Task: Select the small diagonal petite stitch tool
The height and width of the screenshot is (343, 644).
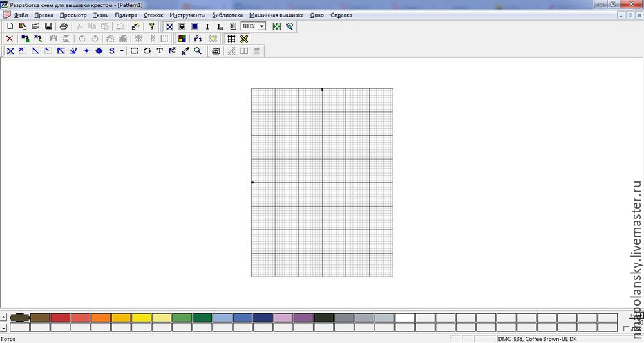Action: pyautogui.click(x=48, y=51)
